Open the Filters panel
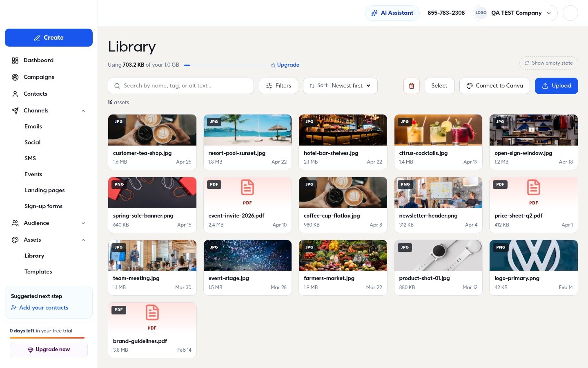588x368 pixels. click(278, 86)
